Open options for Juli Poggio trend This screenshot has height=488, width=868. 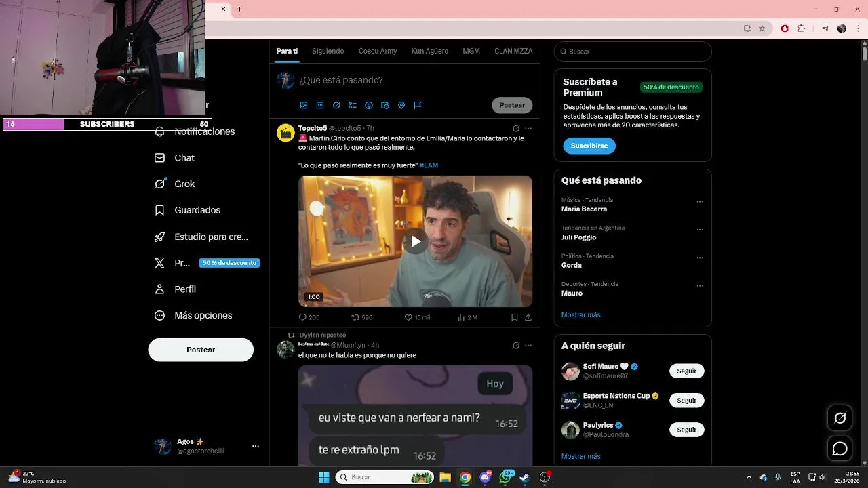[700, 230]
